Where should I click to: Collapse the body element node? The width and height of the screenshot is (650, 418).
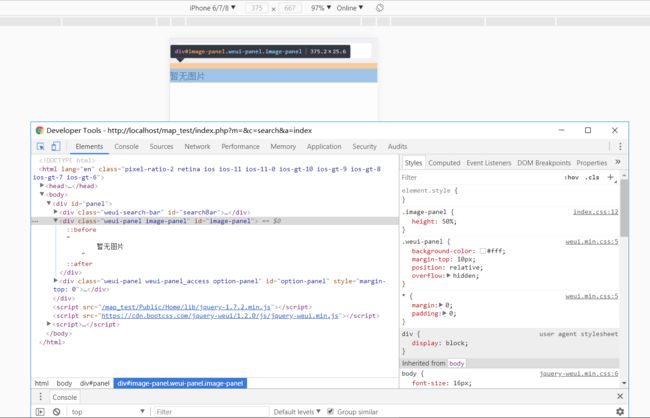click(x=42, y=194)
